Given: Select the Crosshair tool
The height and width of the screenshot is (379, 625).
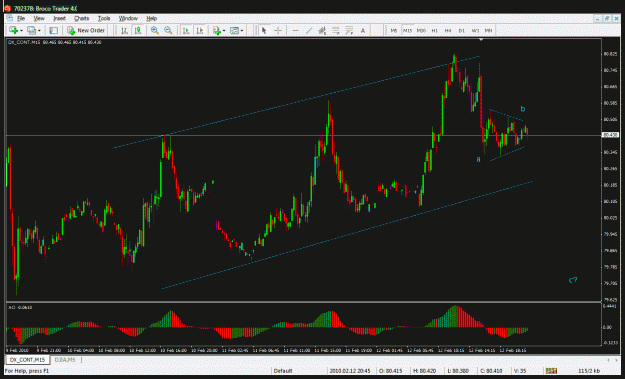Looking at the screenshot, I should click(278, 30).
